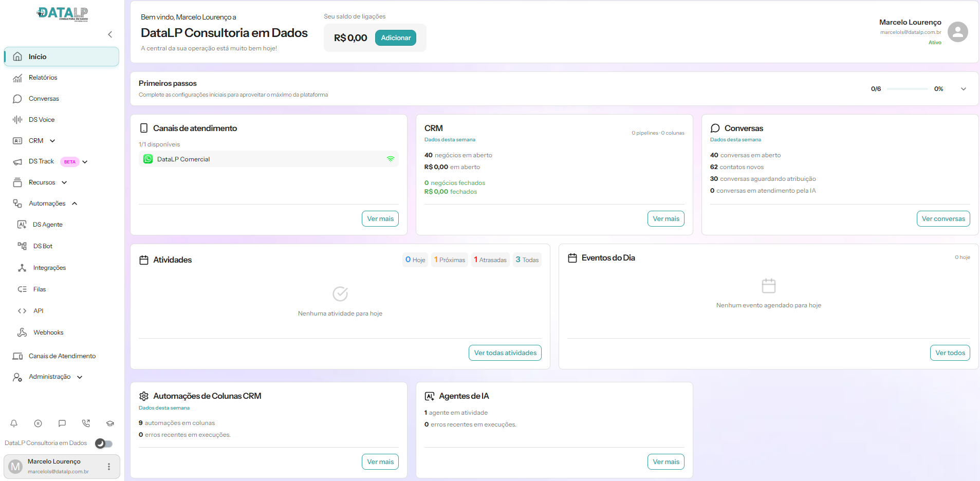Click the Recursos stack icon
980x481 pixels.
tap(17, 182)
